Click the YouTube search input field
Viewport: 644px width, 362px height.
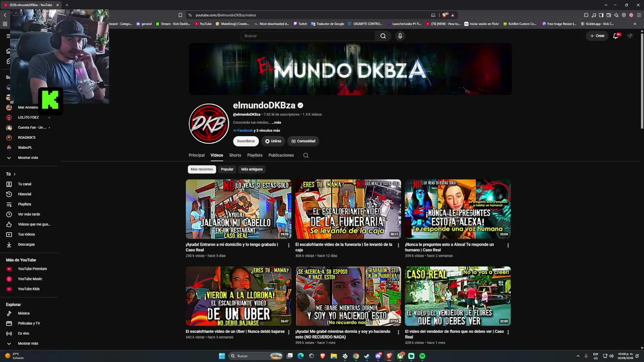(x=307, y=36)
